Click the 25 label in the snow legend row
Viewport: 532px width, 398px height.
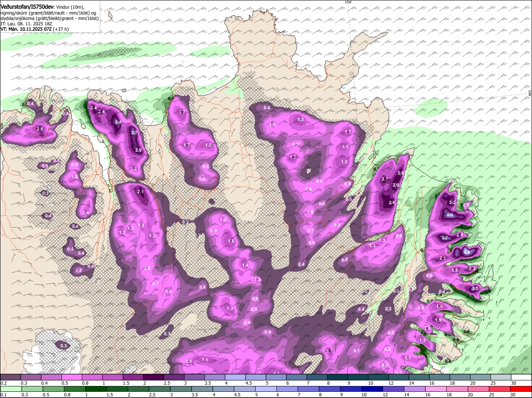point(493,383)
